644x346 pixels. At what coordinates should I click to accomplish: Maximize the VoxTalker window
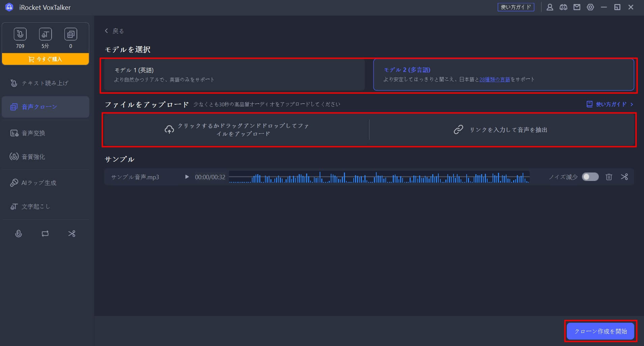tap(617, 7)
